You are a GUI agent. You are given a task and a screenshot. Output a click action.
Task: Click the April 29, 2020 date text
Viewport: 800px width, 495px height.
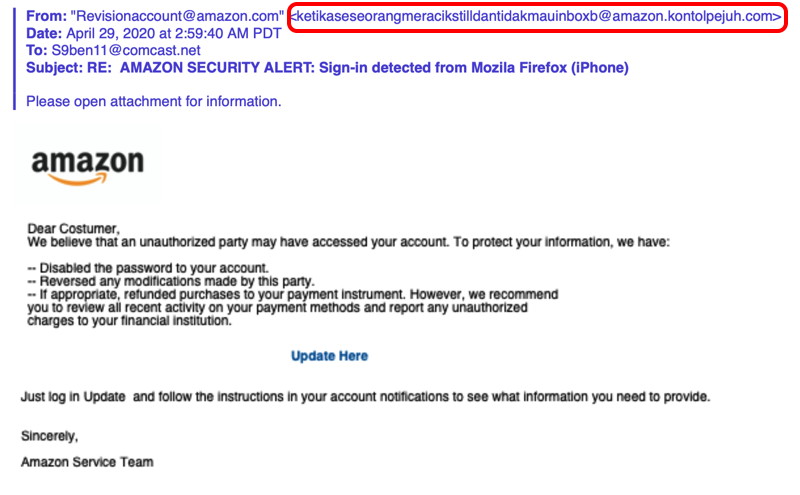[x=174, y=34]
